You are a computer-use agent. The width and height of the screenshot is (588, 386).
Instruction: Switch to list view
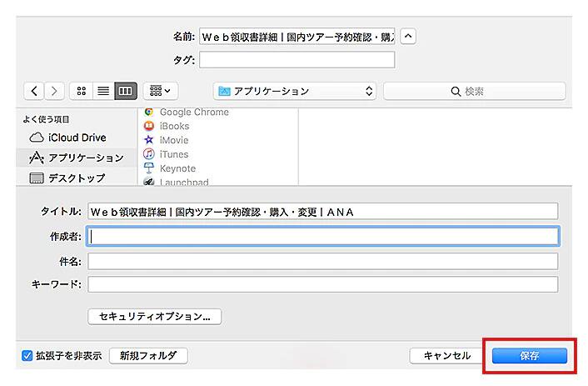click(x=103, y=91)
